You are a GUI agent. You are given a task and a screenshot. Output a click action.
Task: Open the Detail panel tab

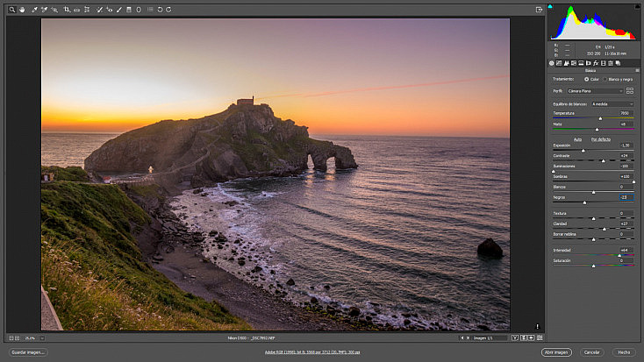pos(567,63)
